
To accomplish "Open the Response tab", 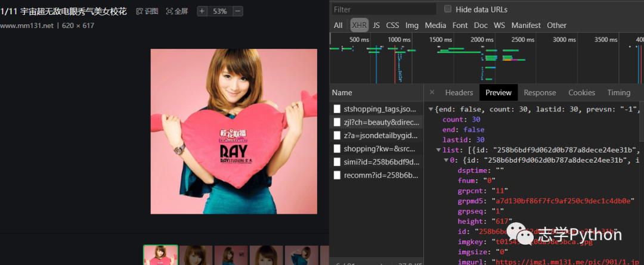I will [x=539, y=92].
